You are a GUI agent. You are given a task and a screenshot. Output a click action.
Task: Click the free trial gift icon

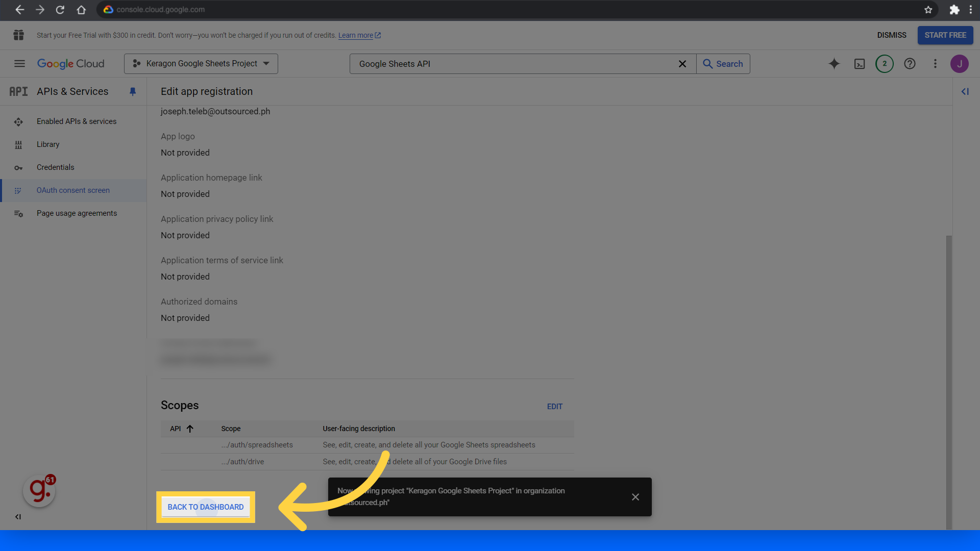(19, 35)
